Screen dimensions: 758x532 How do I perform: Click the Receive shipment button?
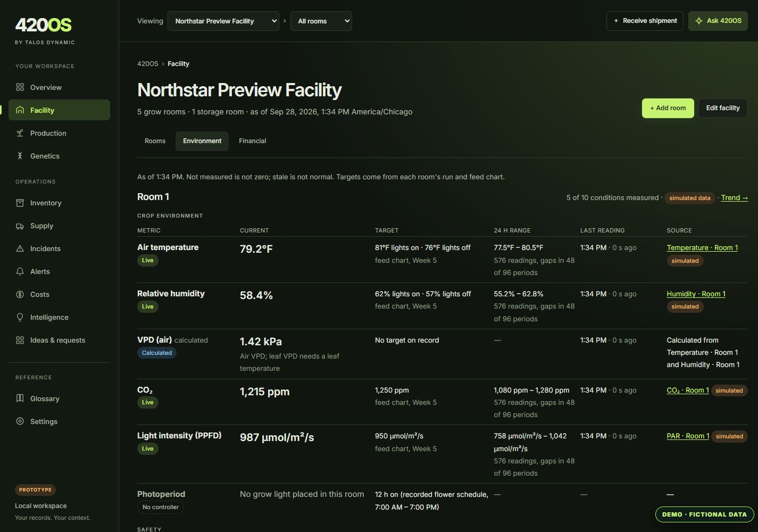click(x=645, y=21)
